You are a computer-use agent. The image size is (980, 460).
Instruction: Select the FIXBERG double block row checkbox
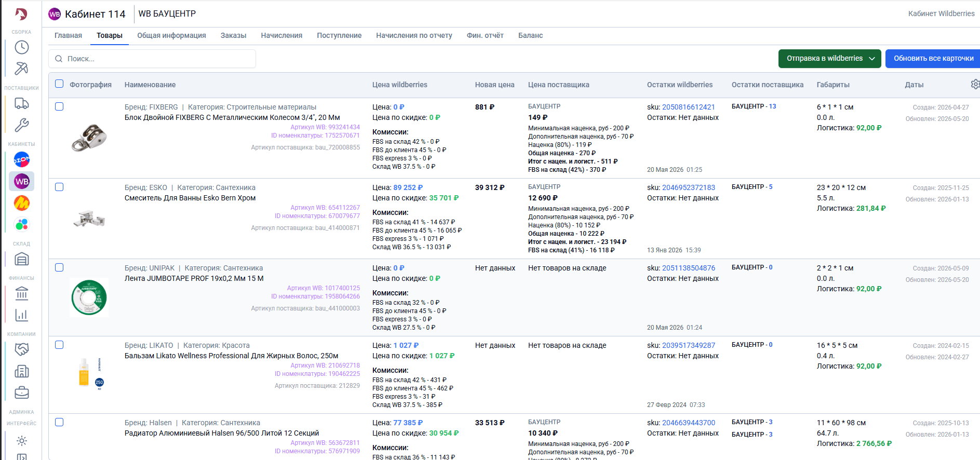pyautogui.click(x=59, y=106)
